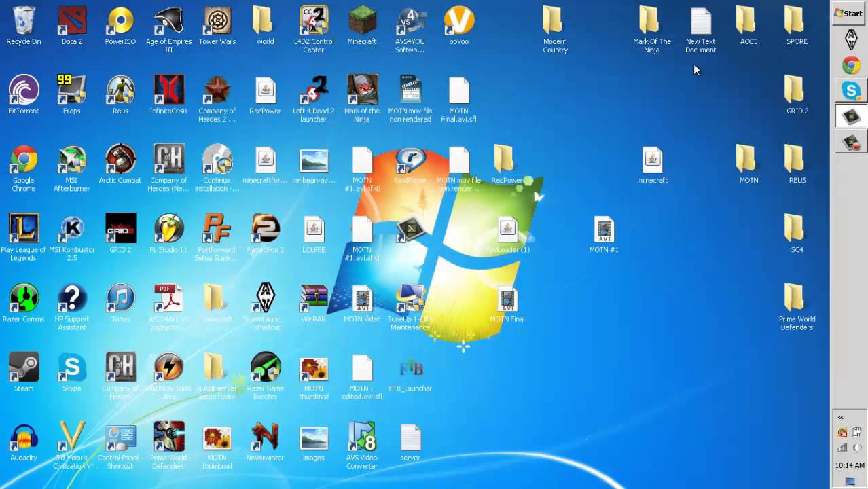Select the .minecraft file icon
This screenshot has height=489, width=868.
click(652, 160)
